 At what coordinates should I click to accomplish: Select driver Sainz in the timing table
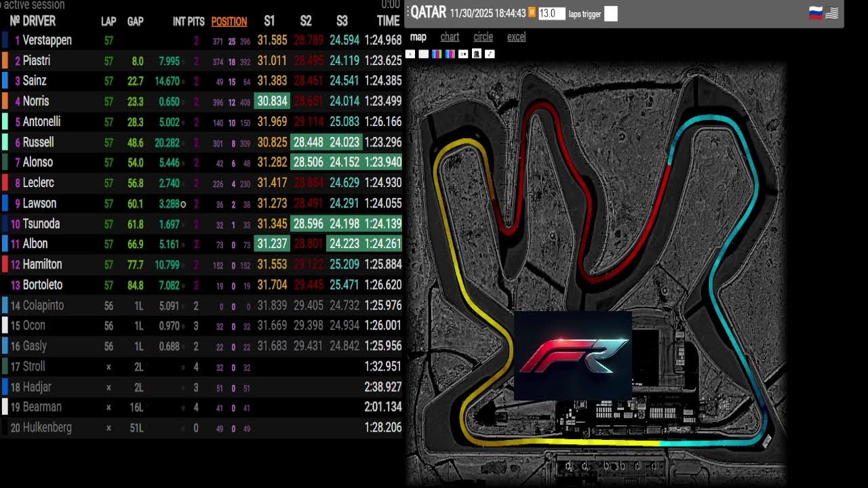(35, 81)
